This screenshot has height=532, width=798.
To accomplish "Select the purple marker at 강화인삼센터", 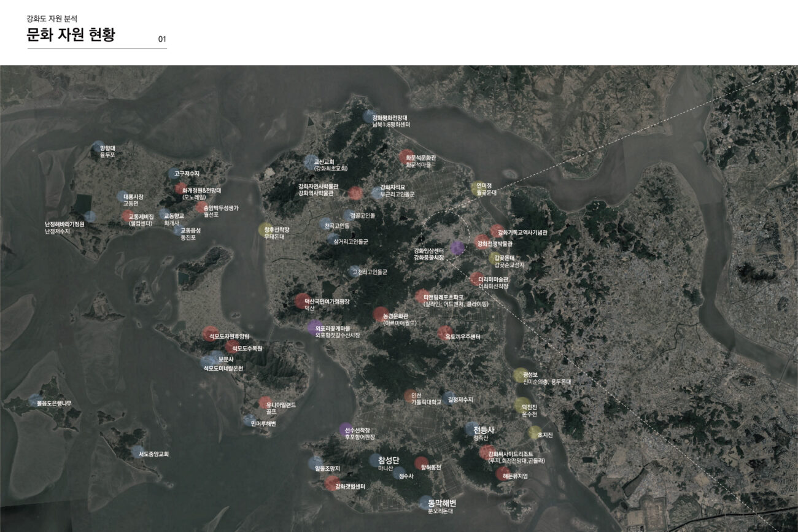I will [457, 247].
